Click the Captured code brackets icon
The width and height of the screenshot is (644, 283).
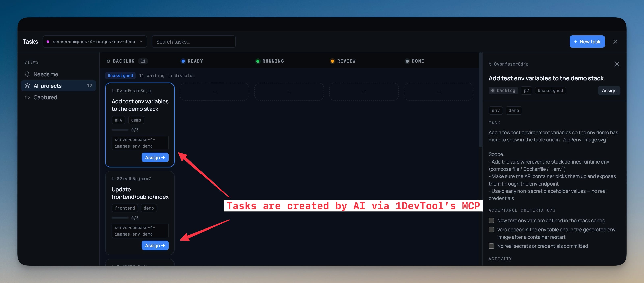(x=27, y=97)
